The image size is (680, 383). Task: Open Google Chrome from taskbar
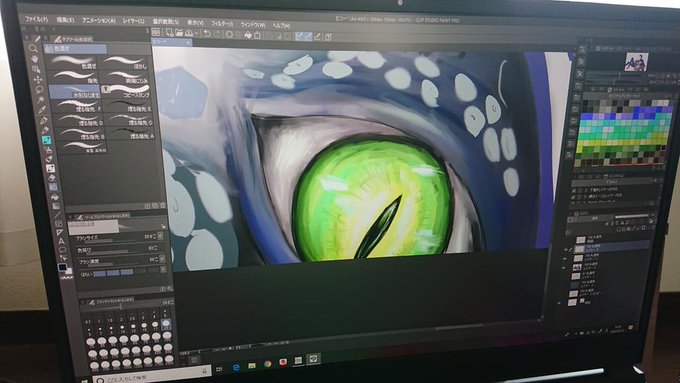[268, 364]
